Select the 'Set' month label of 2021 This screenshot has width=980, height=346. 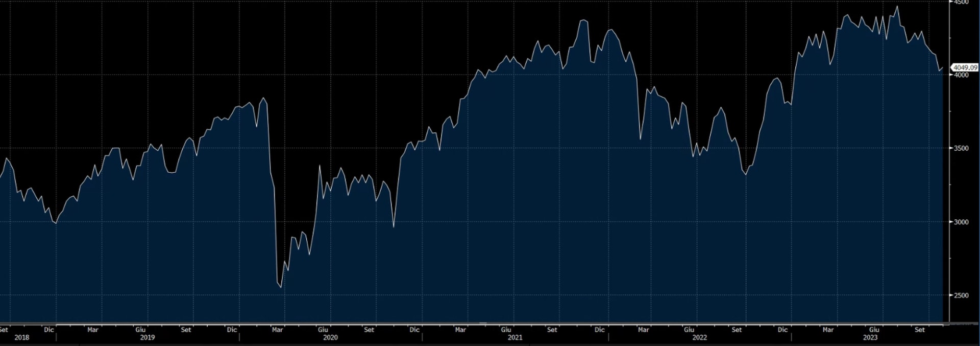tap(552, 330)
